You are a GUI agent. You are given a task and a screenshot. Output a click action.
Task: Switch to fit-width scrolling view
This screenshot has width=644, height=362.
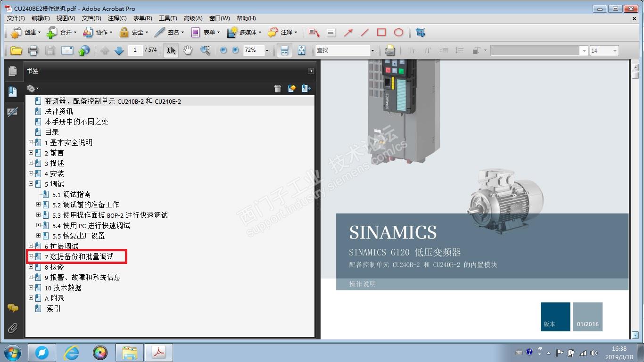coord(284,50)
